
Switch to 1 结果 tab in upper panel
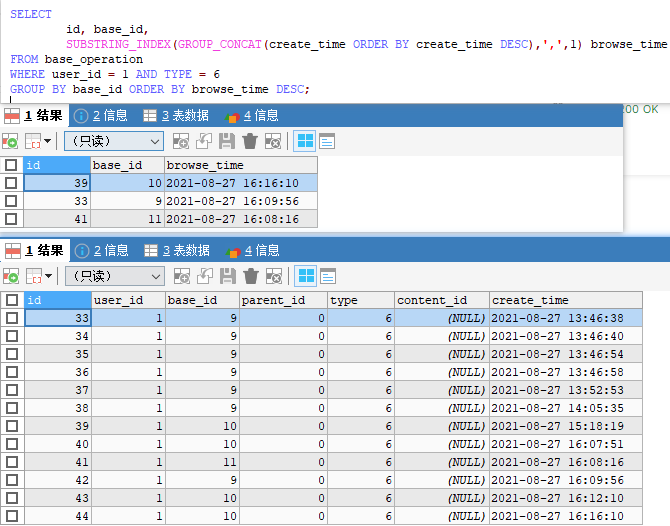[33, 115]
